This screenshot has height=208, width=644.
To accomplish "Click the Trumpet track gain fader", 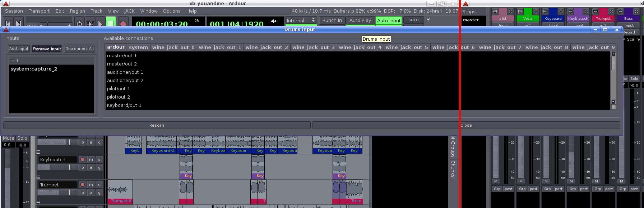I will click(x=57, y=193).
